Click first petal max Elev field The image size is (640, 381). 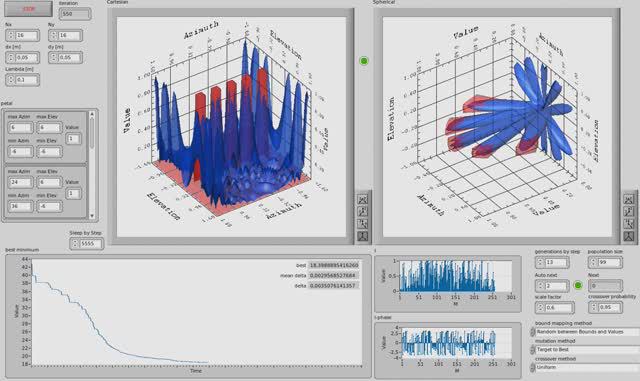pyautogui.click(x=49, y=127)
